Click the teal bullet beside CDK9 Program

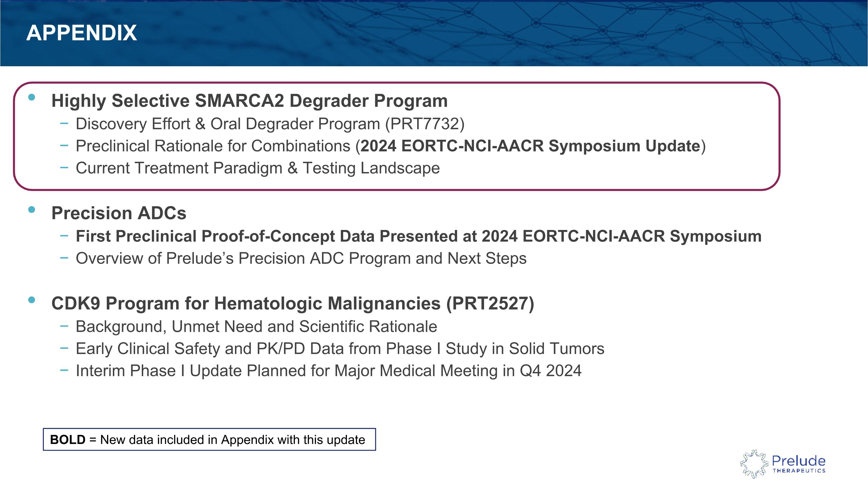32,300
